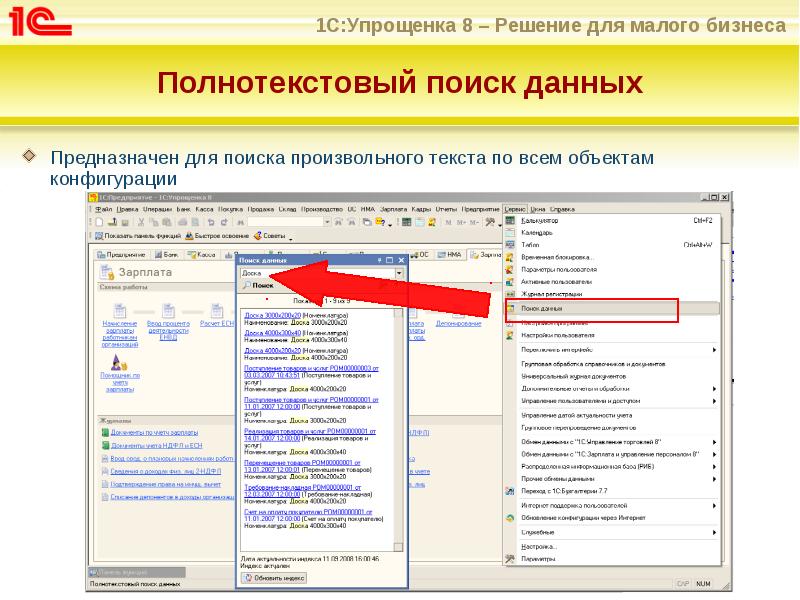
Task: Click the Undo toolbar icon
Action: (211, 222)
